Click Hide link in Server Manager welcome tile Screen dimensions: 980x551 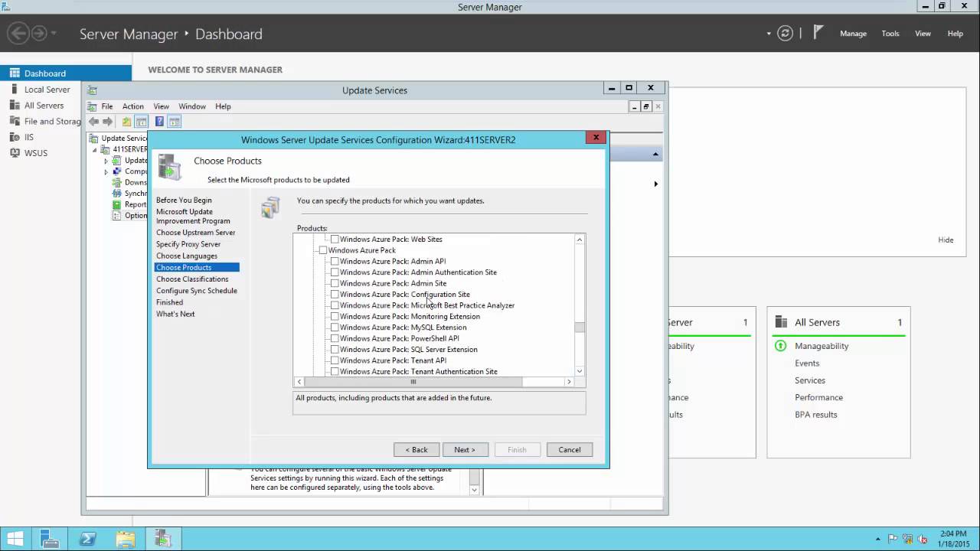tap(946, 240)
